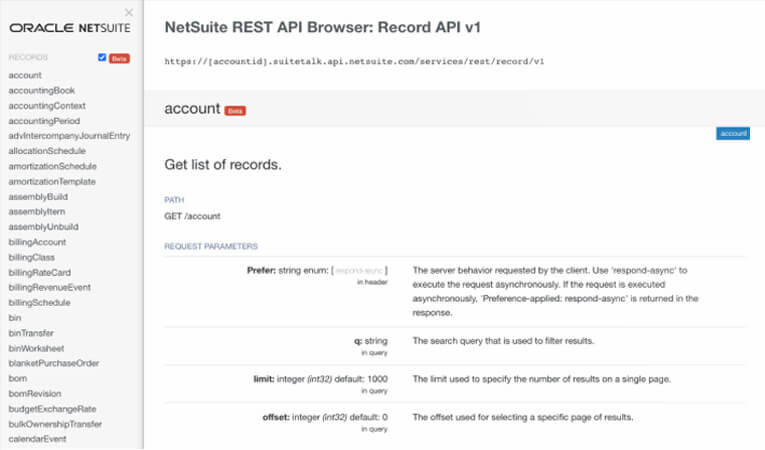Go to the billingAccount record
The height and width of the screenshot is (450, 765).
tap(37, 242)
